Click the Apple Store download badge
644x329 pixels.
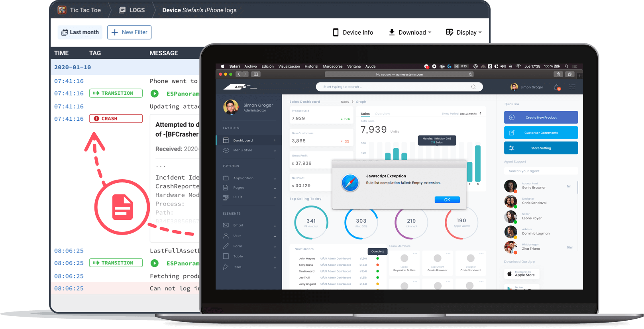522,274
